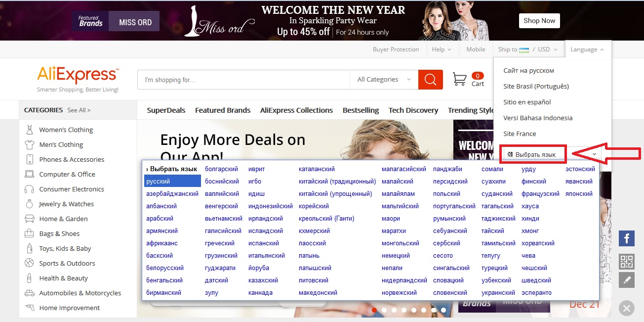Screen dimensions: 644x322
Task: Click the Shop Now banner button
Action: pos(539,21)
